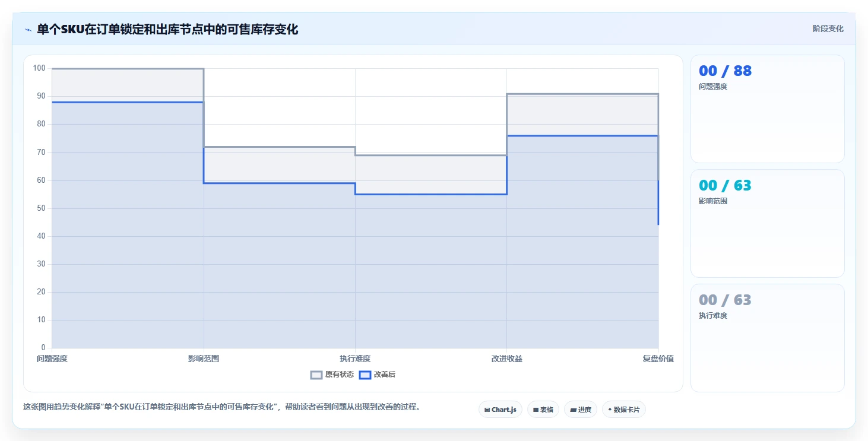Click the 阶段变化 label in the header

click(828, 29)
